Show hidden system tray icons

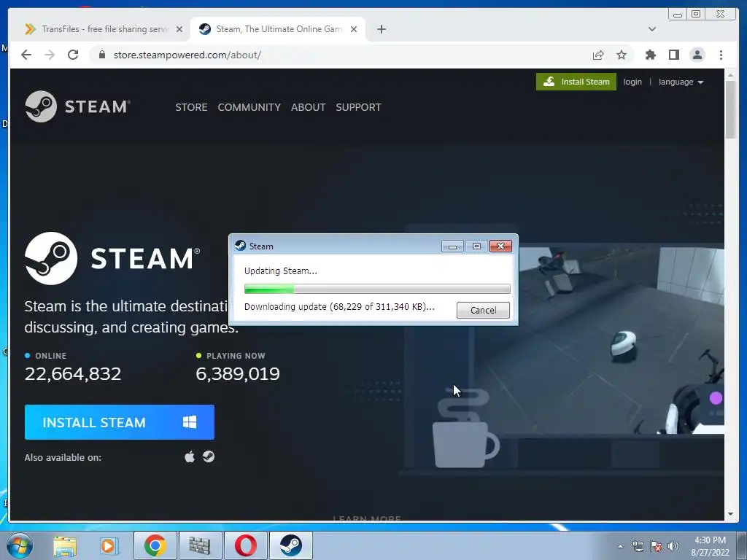click(620, 546)
